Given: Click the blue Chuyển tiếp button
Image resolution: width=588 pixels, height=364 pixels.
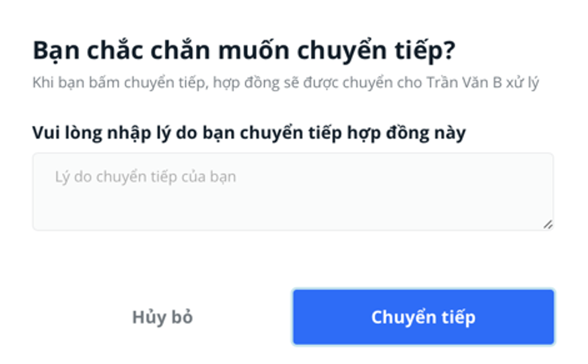Looking at the screenshot, I should click(423, 317).
